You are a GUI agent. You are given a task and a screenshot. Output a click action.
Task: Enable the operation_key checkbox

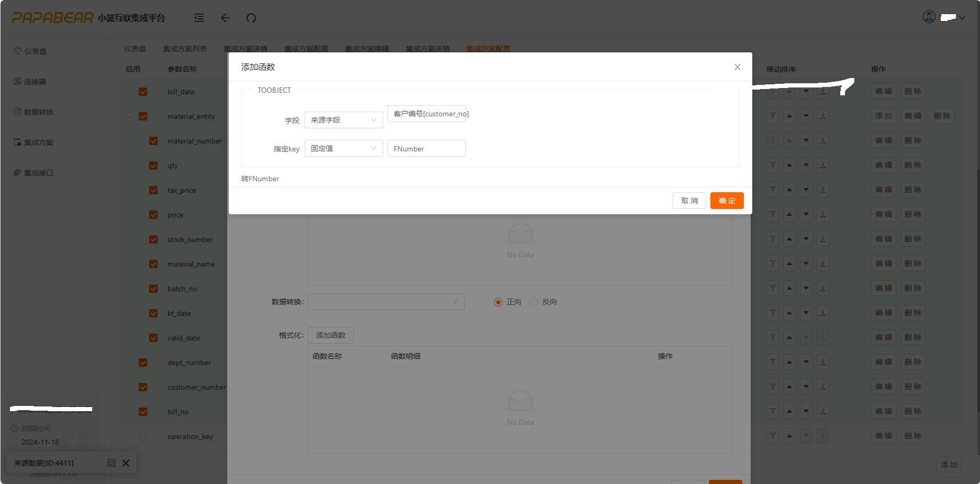[x=143, y=436]
